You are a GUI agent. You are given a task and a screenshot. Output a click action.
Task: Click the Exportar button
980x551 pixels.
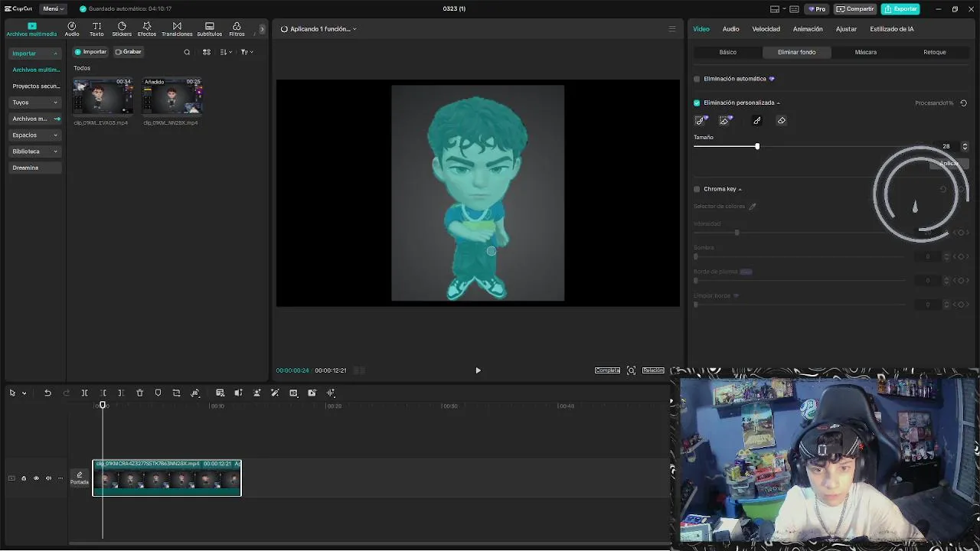(900, 9)
